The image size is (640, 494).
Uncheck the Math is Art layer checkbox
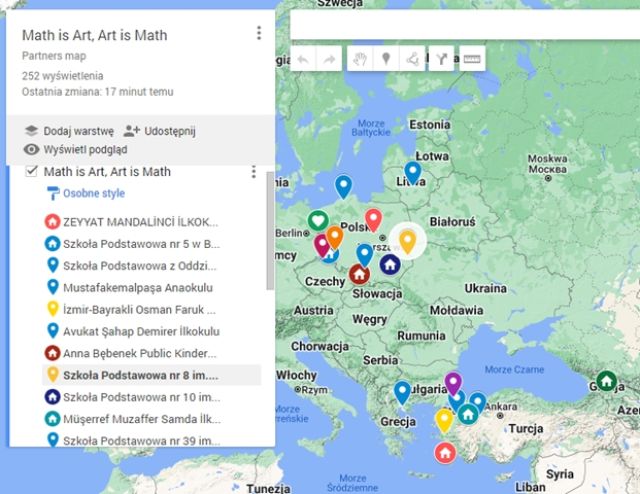31,171
